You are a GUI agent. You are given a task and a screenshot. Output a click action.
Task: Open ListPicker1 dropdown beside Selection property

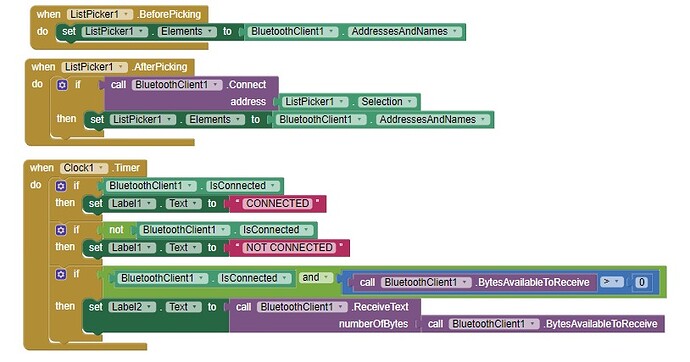click(315, 102)
